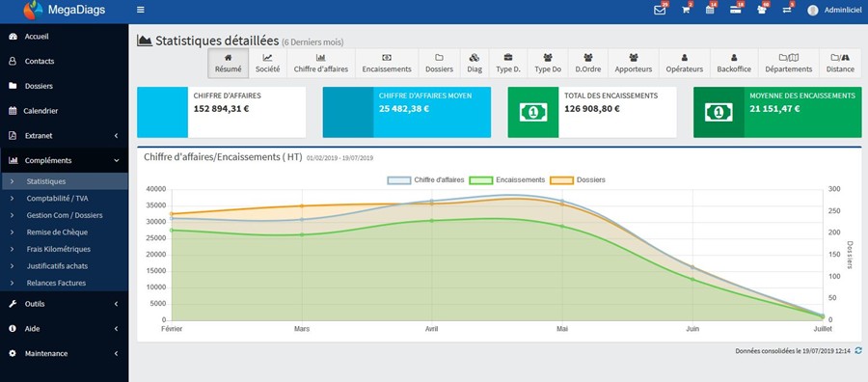Toggle the hamburger sidebar menu
The width and height of the screenshot is (868, 382).
pyautogui.click(x=141, y=10)
